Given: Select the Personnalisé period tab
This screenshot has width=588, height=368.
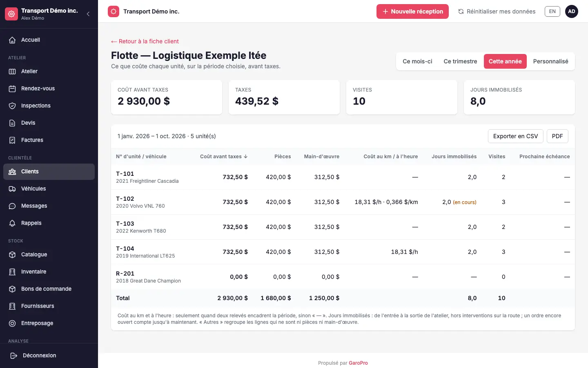Looking at the screenshot, I should (x=550, y=61).
